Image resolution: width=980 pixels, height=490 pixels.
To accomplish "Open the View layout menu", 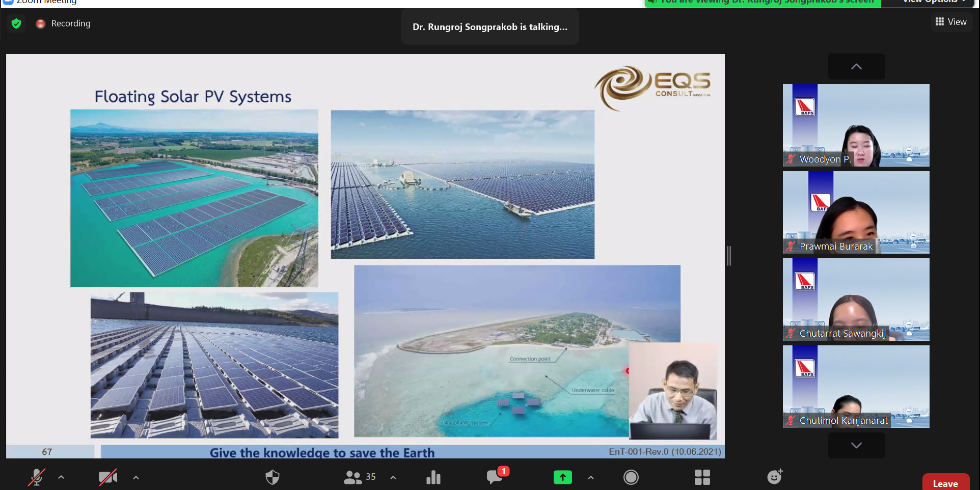I will click(x=951, y=22).
